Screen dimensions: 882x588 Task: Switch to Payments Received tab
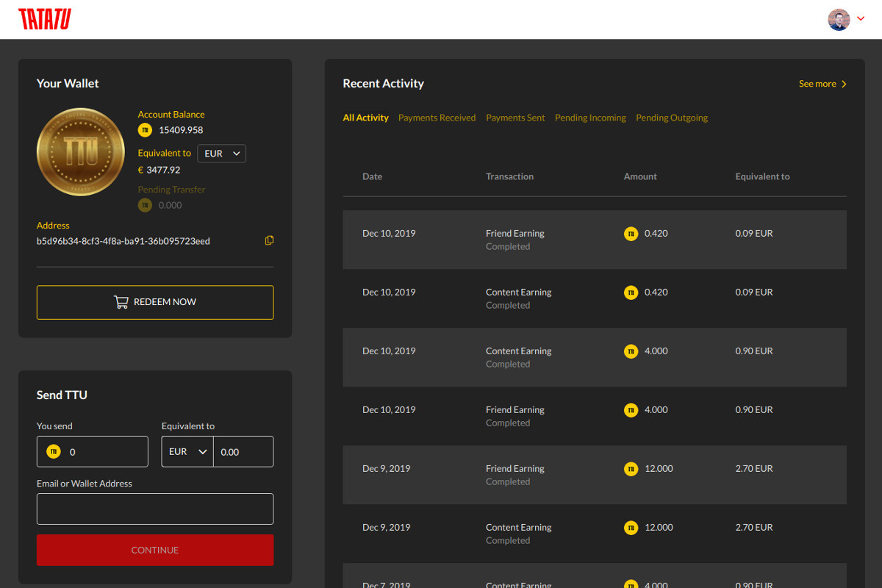coord(437,118)
